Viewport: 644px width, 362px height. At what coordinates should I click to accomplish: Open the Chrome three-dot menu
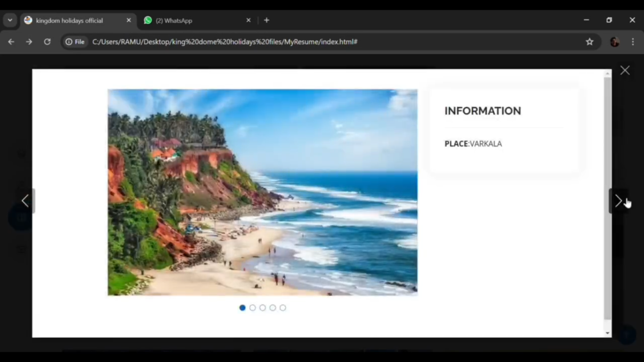[633, 42]
